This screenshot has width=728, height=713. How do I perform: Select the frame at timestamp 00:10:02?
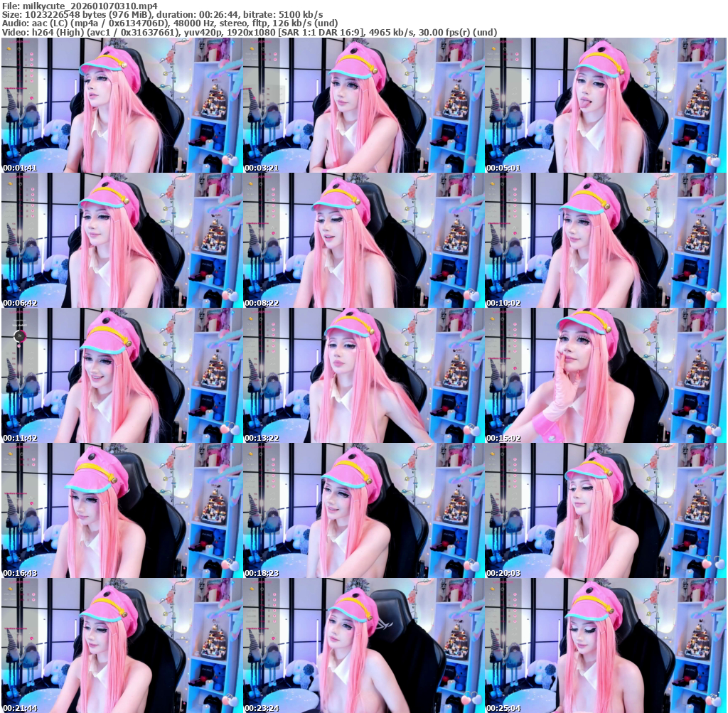606,240
